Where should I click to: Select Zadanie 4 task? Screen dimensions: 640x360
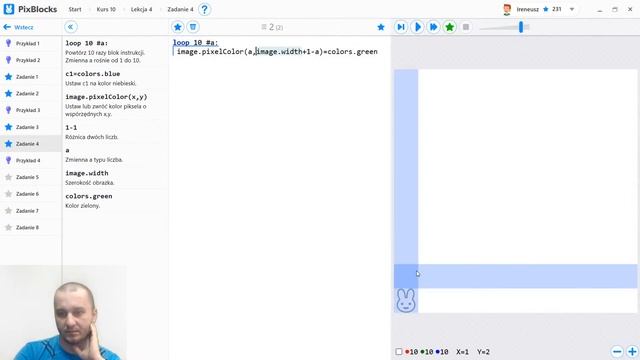click(x=31, y=144)
